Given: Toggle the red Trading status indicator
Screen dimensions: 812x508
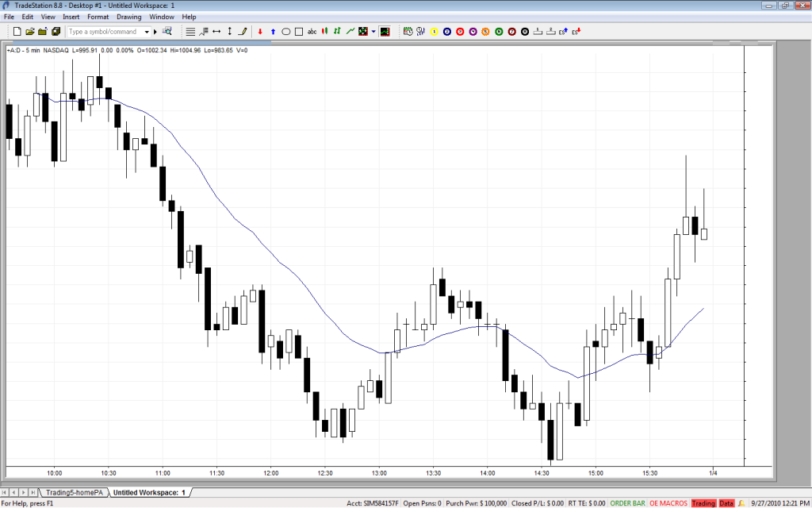Looking at the screenshot, I should click(x=703, y=503).
